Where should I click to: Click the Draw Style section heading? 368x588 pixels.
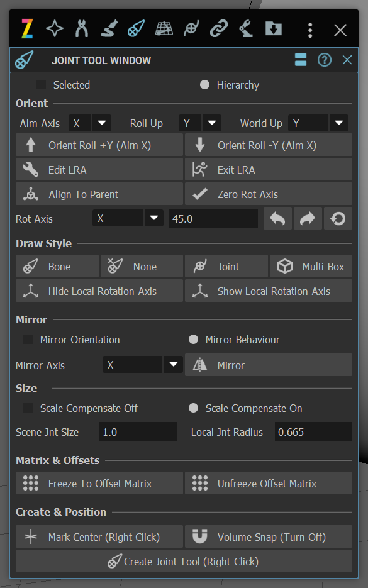(x=43, y=243)
